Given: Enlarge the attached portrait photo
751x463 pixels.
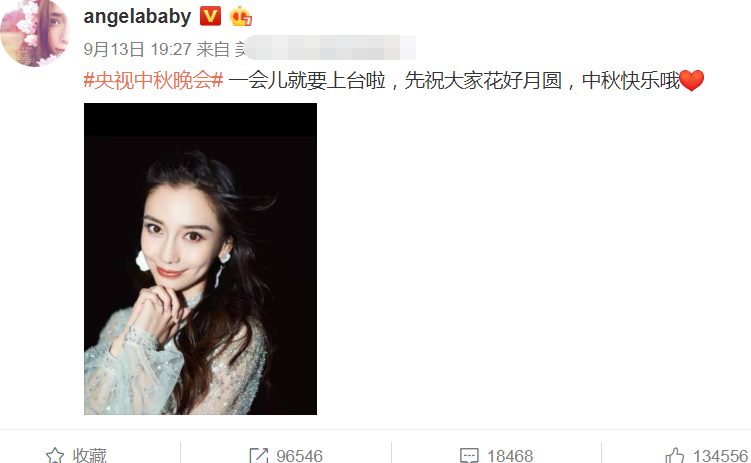Looking at the screenshot, I should click(x=200, y=259).
